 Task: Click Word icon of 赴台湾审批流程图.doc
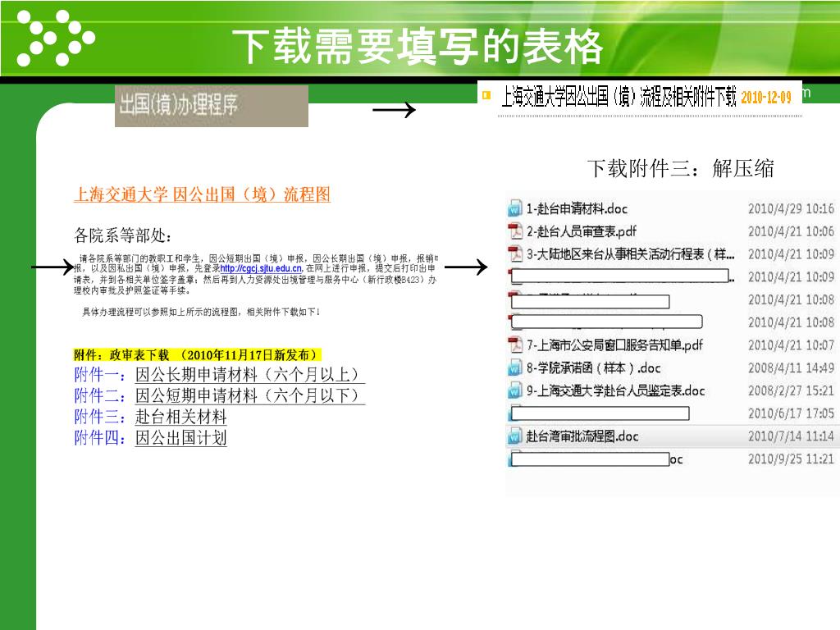pos(515,436)
